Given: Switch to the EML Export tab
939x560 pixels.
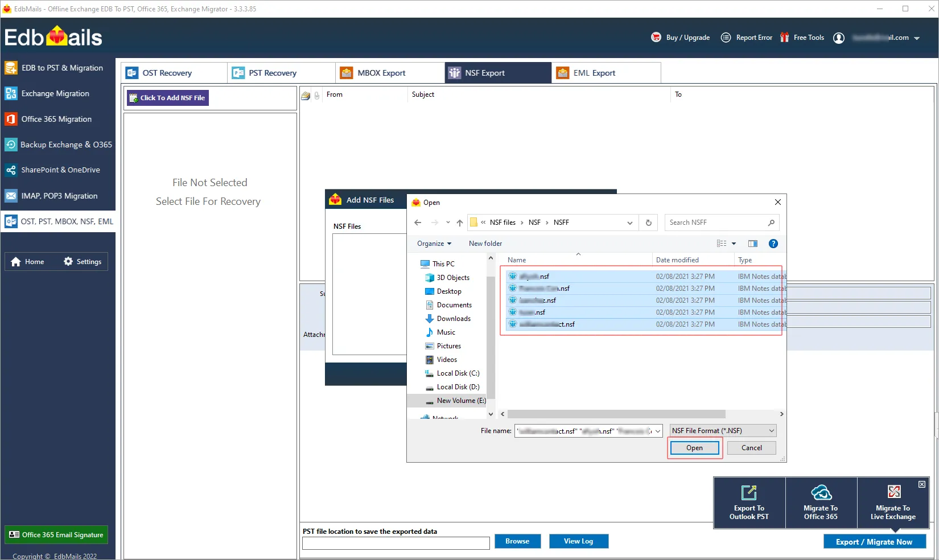Looking at the screenshot, I should click(x=607, y=73).
